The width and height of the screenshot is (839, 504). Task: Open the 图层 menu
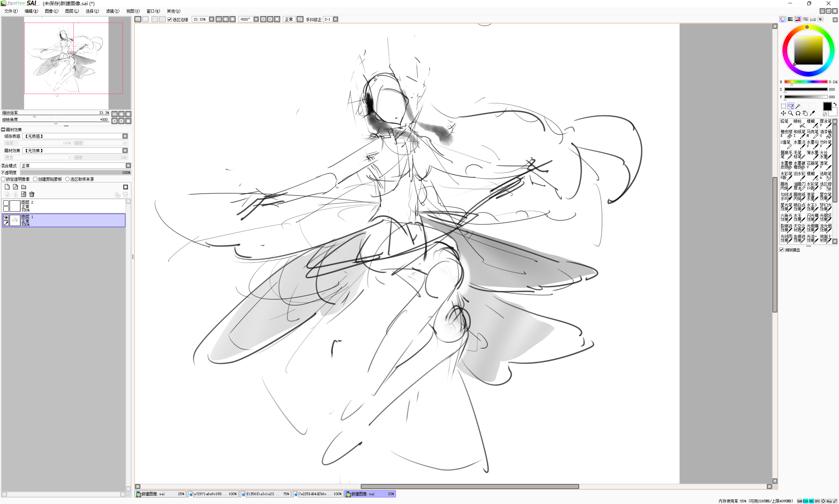[x=72, y=11]
